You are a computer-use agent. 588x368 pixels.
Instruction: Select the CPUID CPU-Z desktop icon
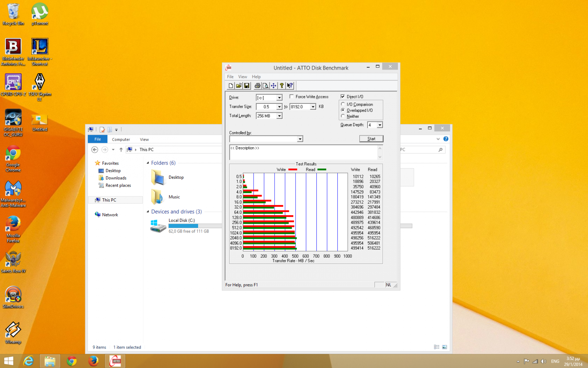pos(13,85)
